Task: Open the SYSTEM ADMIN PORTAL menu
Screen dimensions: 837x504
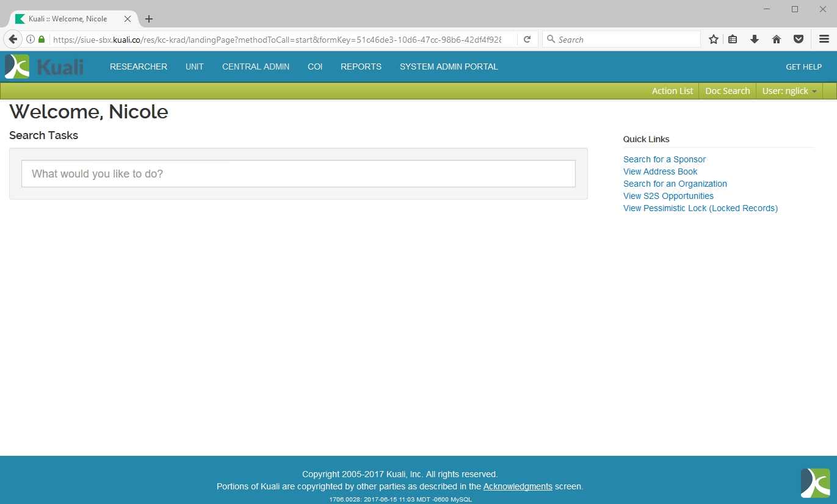Action: 449,67
